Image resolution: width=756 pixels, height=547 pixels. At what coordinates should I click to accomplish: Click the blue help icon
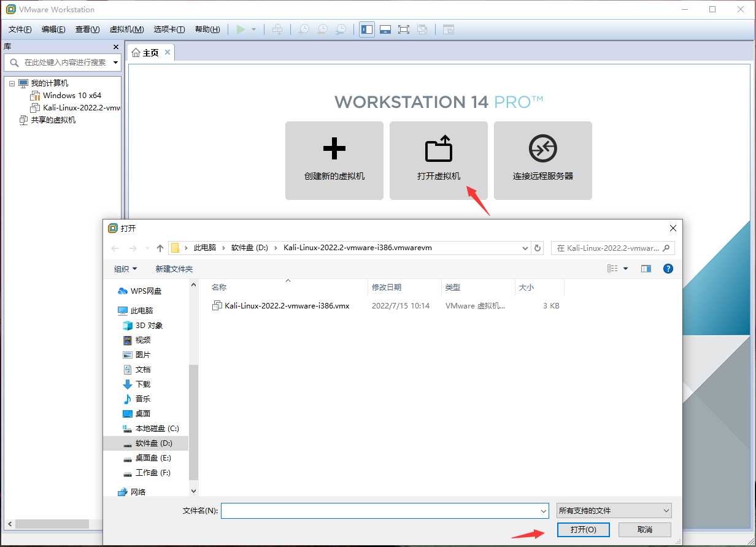(x=668, y=269)
